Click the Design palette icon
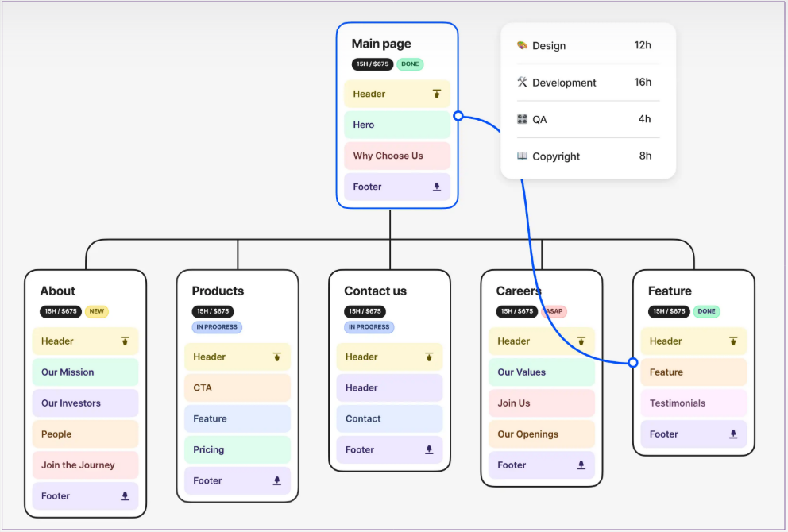 coord(522,45)
